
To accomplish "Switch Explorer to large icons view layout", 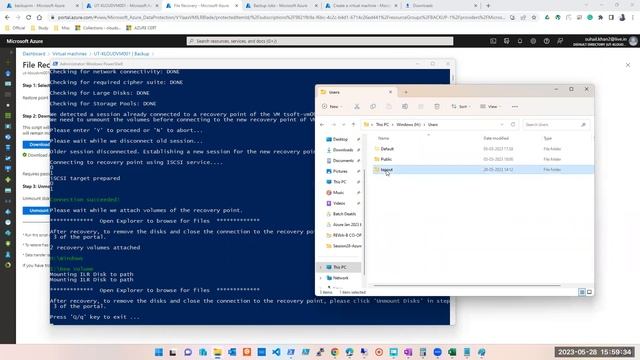I will [x=589, y=292].
